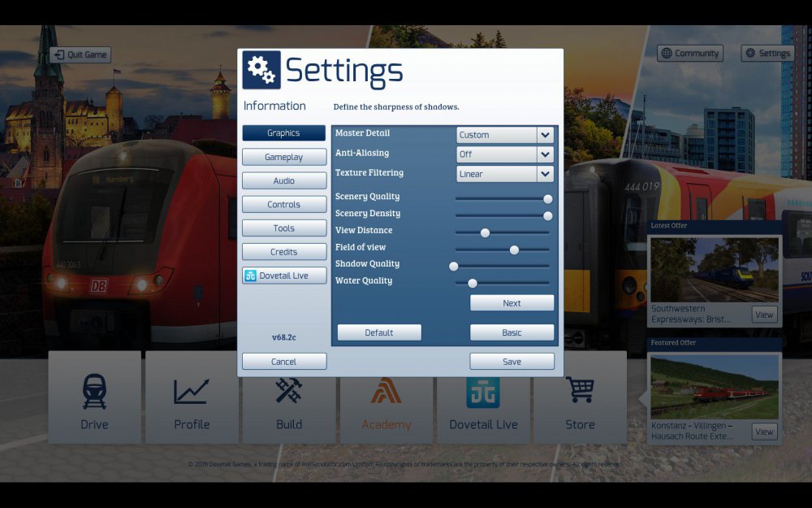Click the View Distance slider handle
812x508 pixels.
[x=485, y=232]
